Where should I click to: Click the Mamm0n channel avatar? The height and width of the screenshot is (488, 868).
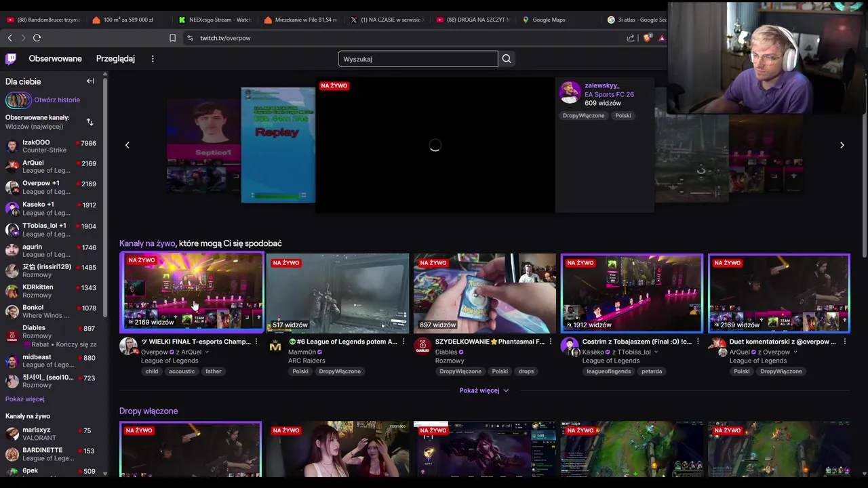pos(275,346)
